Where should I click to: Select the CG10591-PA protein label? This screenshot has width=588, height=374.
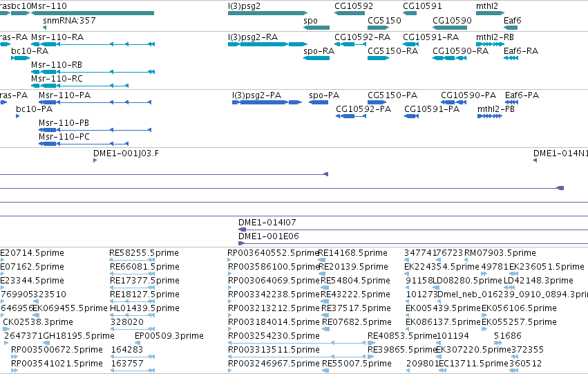click(432, 109)
